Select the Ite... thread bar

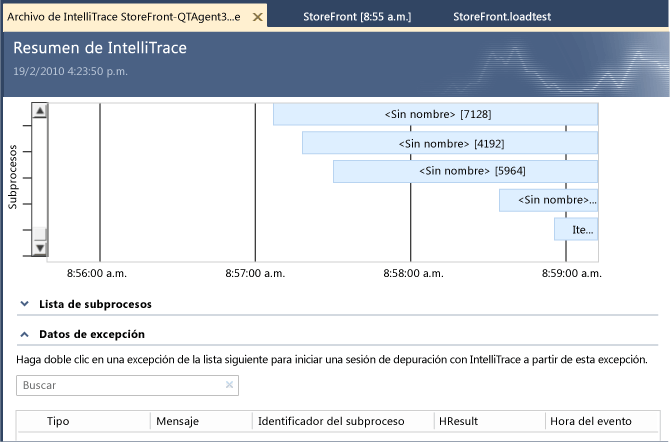coord(576,230)
